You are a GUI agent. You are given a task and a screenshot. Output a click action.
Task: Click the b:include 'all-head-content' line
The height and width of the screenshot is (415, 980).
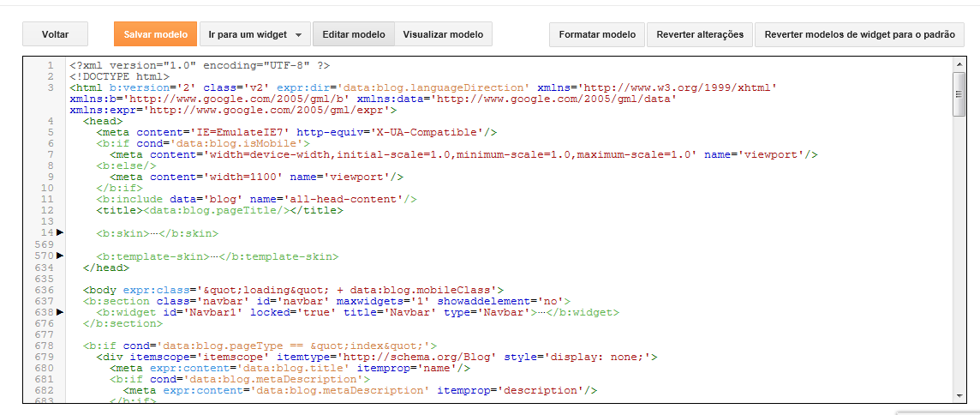click(x=256, y=200)
